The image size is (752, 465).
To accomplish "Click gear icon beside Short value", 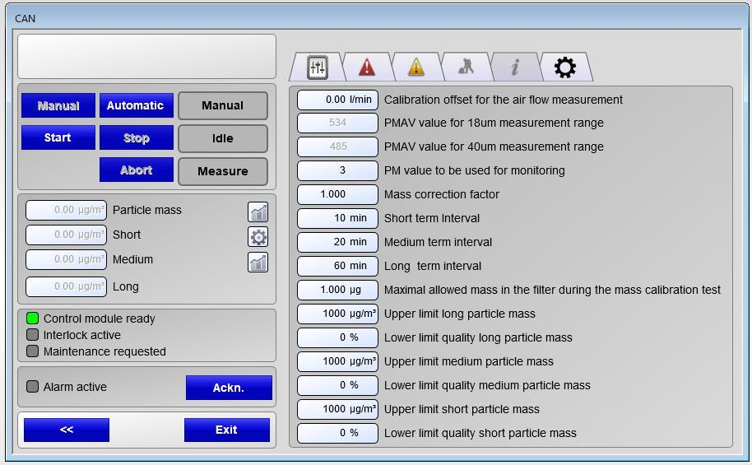I will [258, 236].
